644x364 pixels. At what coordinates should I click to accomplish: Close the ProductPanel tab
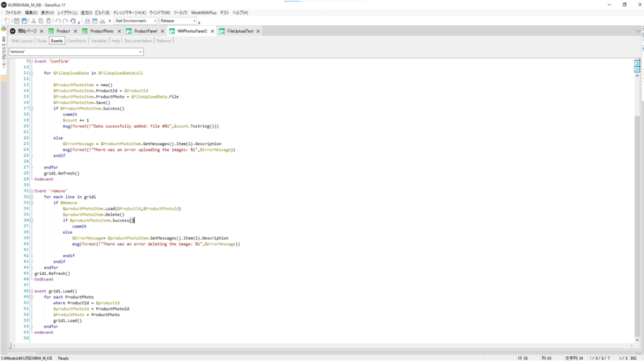click(x=162, y=31)
